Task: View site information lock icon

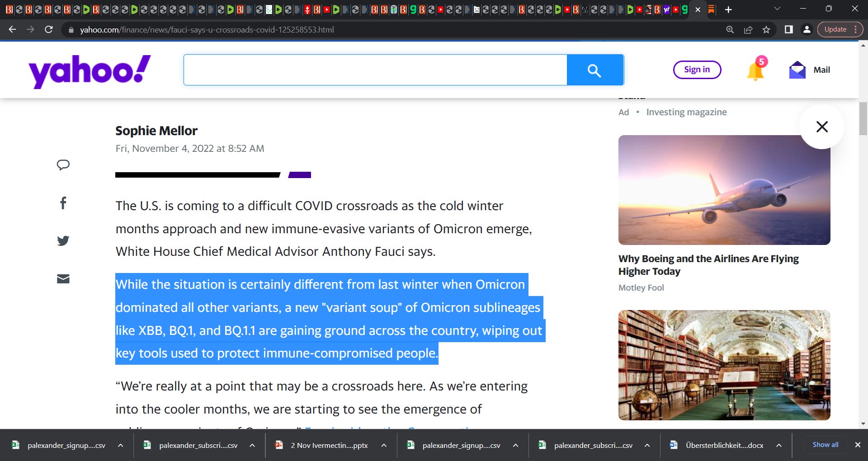Action: [x=71, y=30]
